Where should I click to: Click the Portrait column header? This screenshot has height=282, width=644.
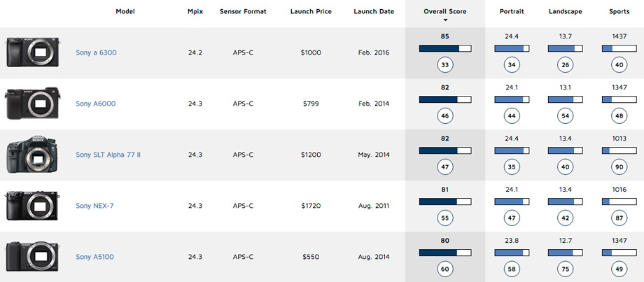click(511, 11)
